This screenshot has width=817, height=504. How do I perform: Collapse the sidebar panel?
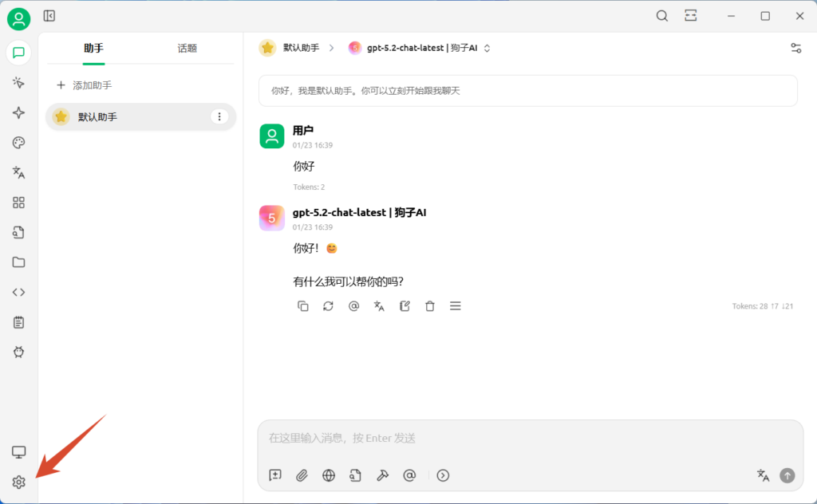[x=49, y=16]
